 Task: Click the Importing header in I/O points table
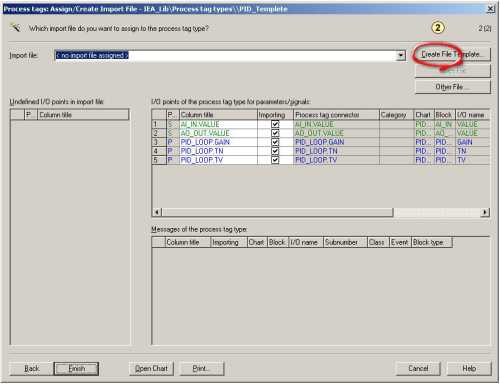(x=275, y=115)
